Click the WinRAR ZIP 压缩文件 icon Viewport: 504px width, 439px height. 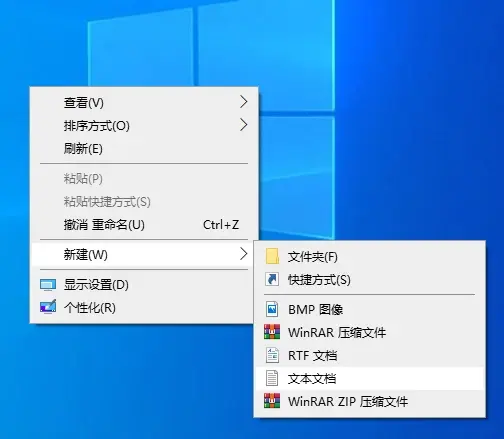coord(272,401)
